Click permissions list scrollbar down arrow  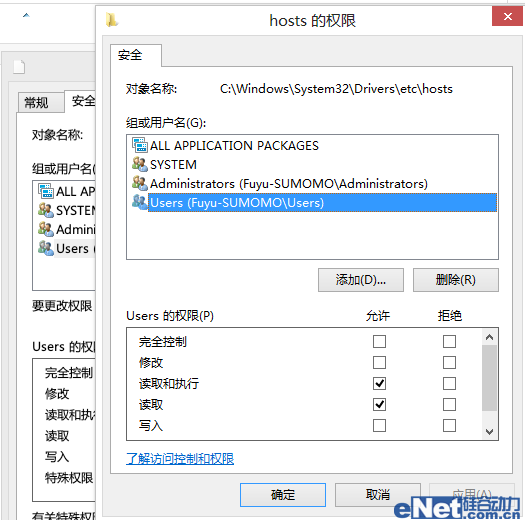point(490,432)
